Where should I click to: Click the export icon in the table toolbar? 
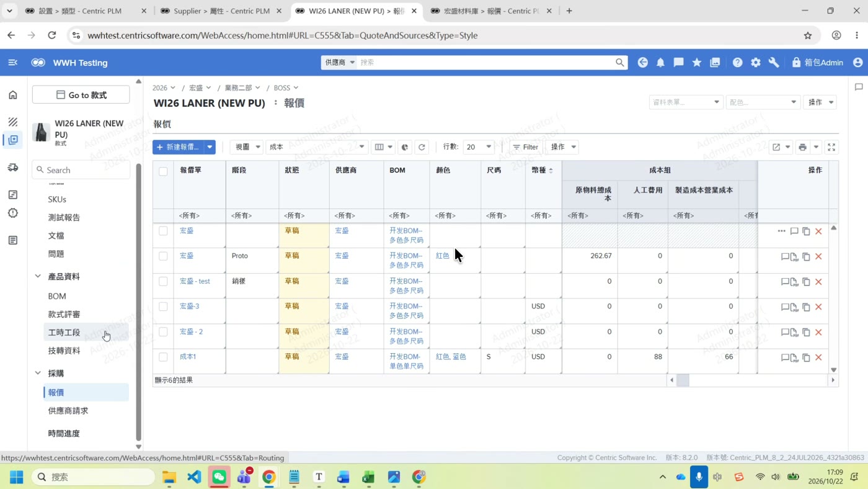point(776,147)
